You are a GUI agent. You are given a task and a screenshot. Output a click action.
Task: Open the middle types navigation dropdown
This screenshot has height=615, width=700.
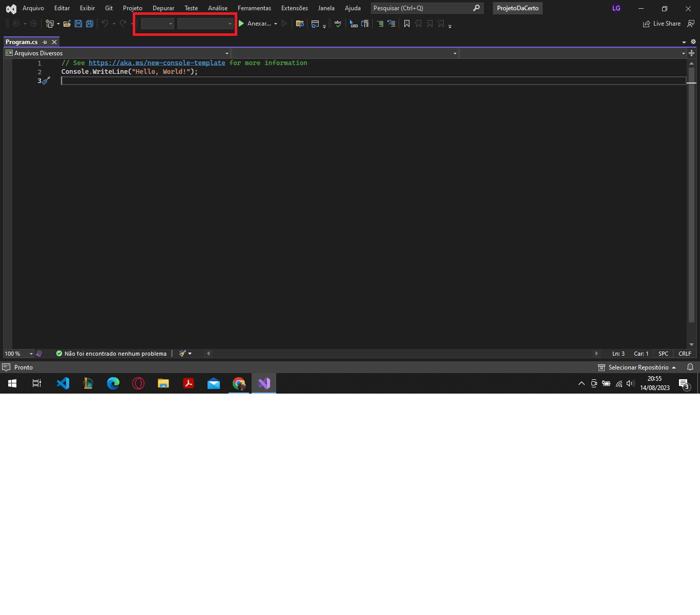coord(345,53)
